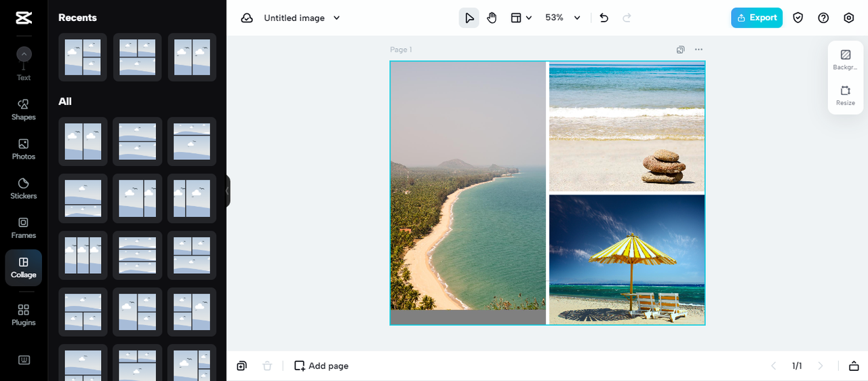Pick the three vertical columns collage layout
The width and height of the screenshot is (868, 381).
coord(83,255)
